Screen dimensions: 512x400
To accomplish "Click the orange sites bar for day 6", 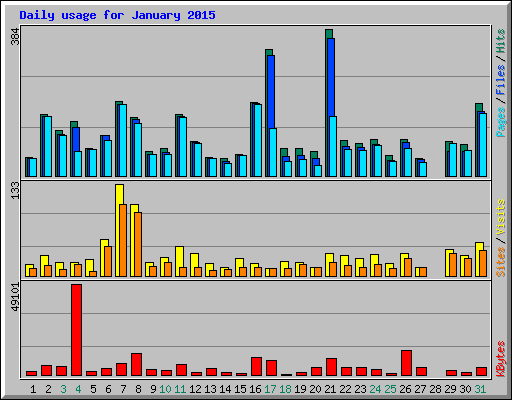I will pyautogui.click(x=108, y=261).
